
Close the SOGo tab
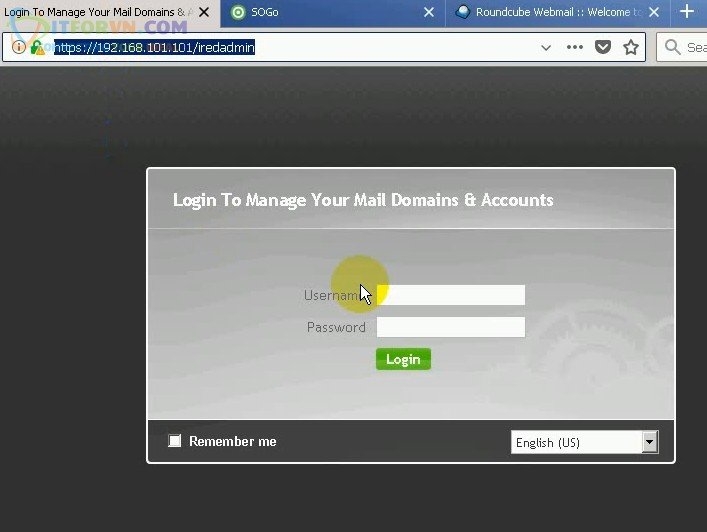429,12
